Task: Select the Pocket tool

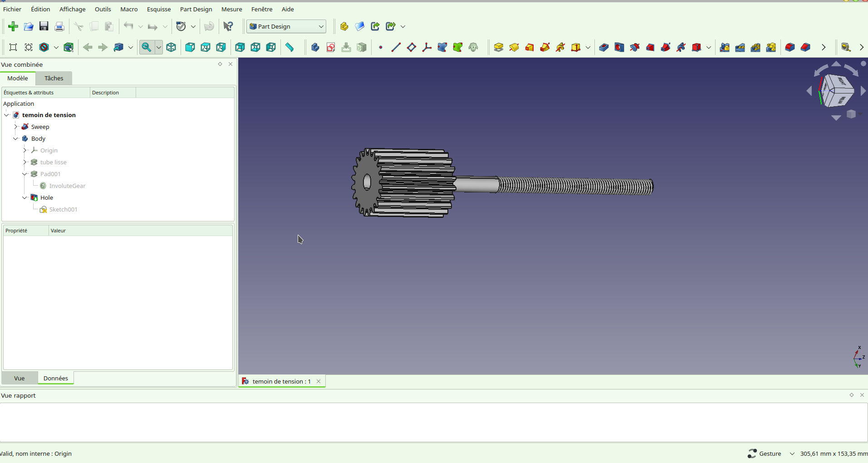Action: coord(604,47)
